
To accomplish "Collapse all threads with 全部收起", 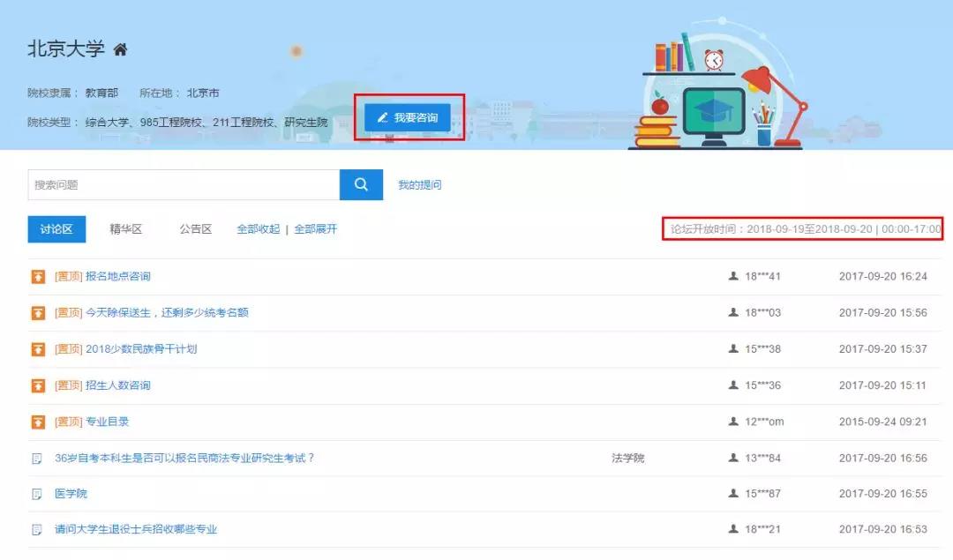I will 258,228.
